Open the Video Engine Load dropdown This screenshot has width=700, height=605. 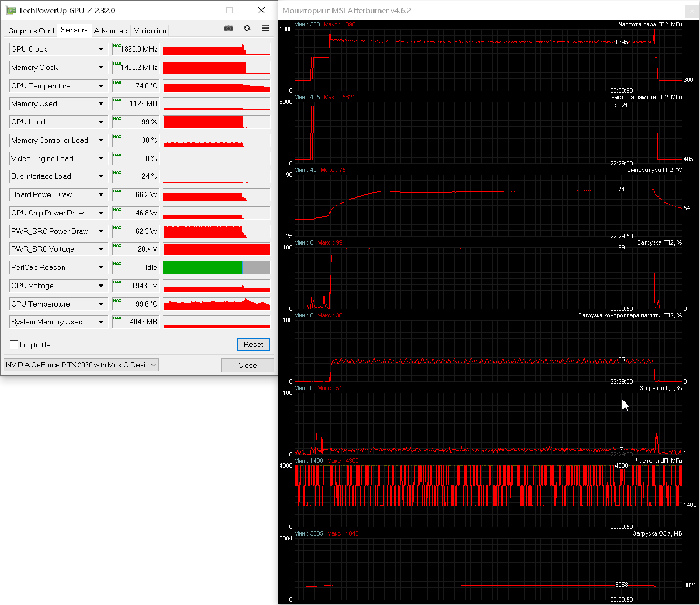click(x=101, y=158)
